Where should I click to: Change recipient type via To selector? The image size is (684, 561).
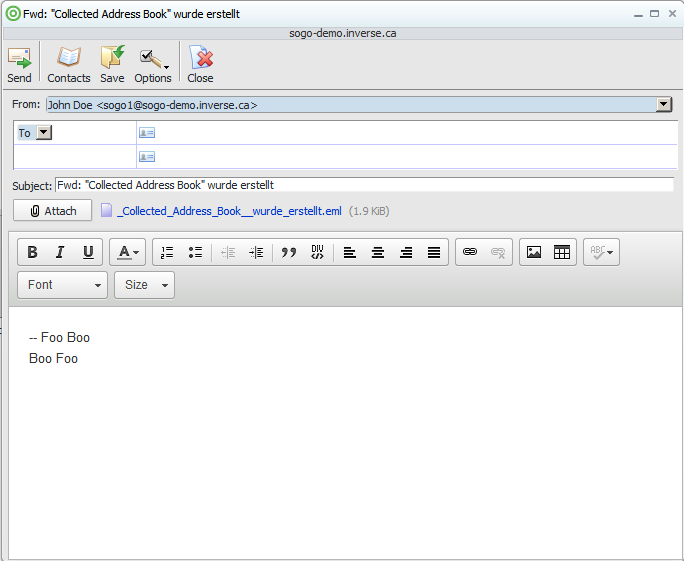[34, 132]
